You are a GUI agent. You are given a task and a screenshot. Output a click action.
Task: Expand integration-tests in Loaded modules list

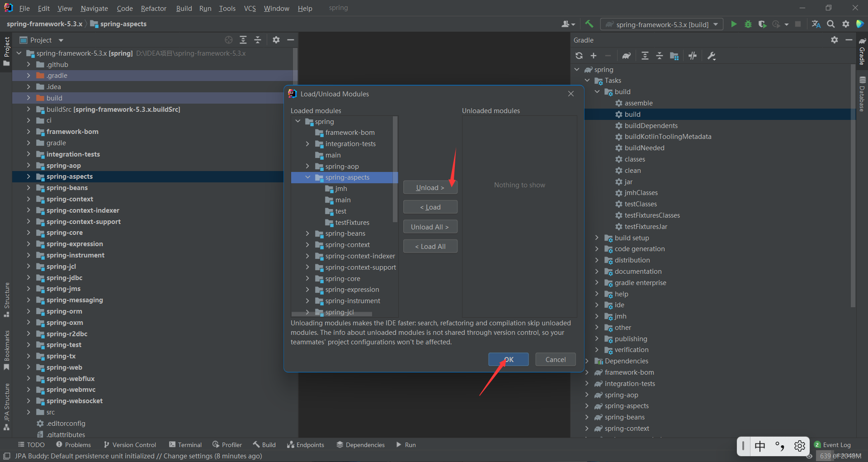[x=308, y=144]
